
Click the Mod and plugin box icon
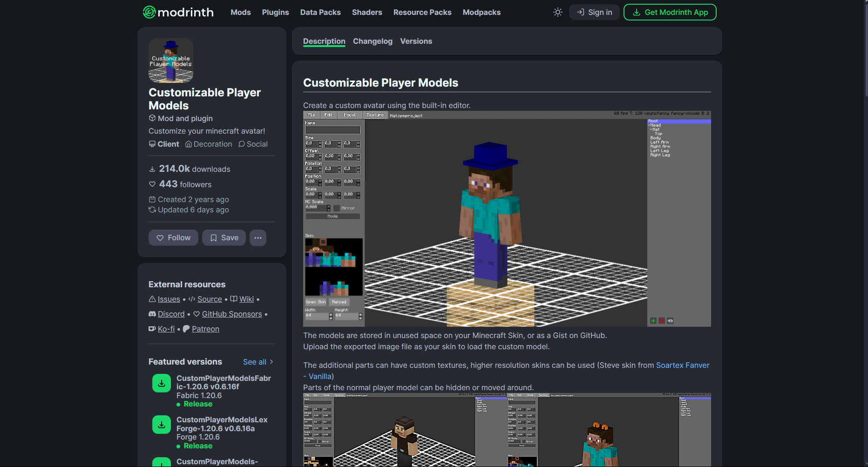click(x=152, y=118)
